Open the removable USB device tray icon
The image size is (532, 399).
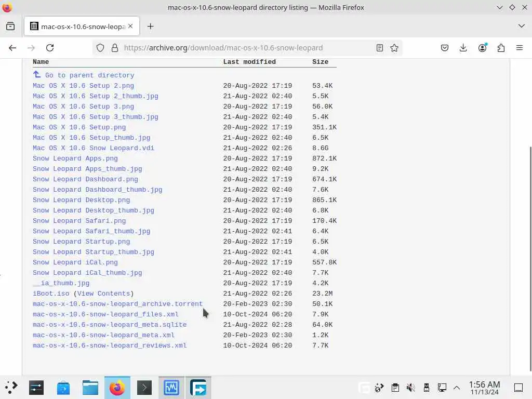point(427,388)
